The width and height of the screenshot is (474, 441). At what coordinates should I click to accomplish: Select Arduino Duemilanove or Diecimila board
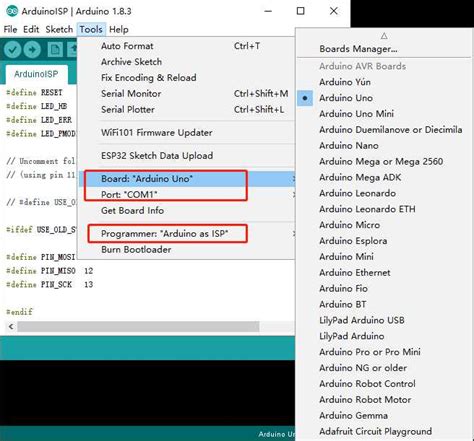pos(384,130)
